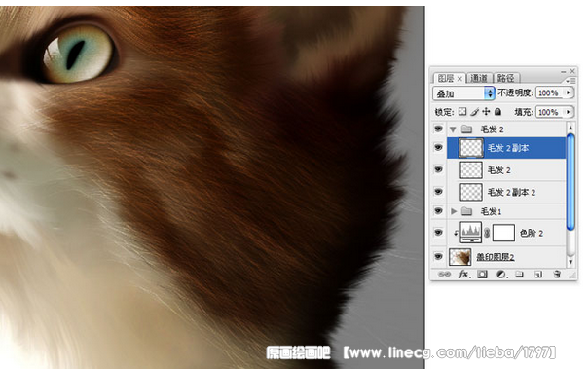Select layer name 毛发 2 副本 2
This screenshot has width=588, height=369.
(x=511, y=193)
